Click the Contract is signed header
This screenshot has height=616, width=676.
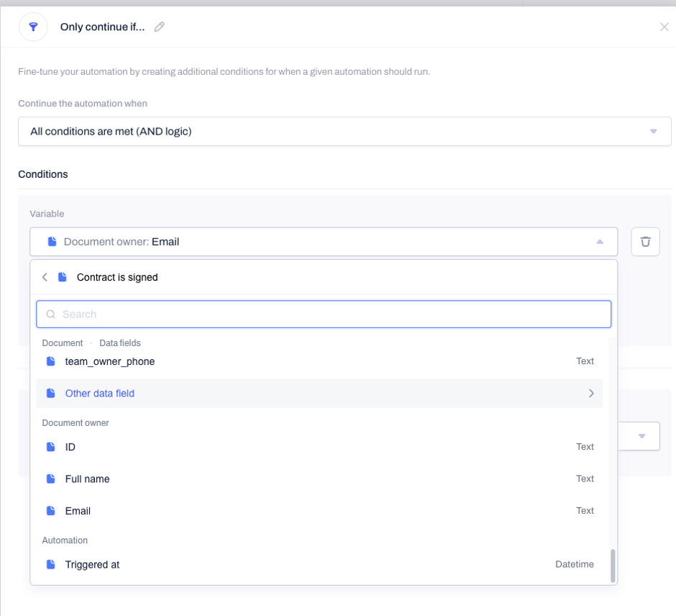click(117, 277)
